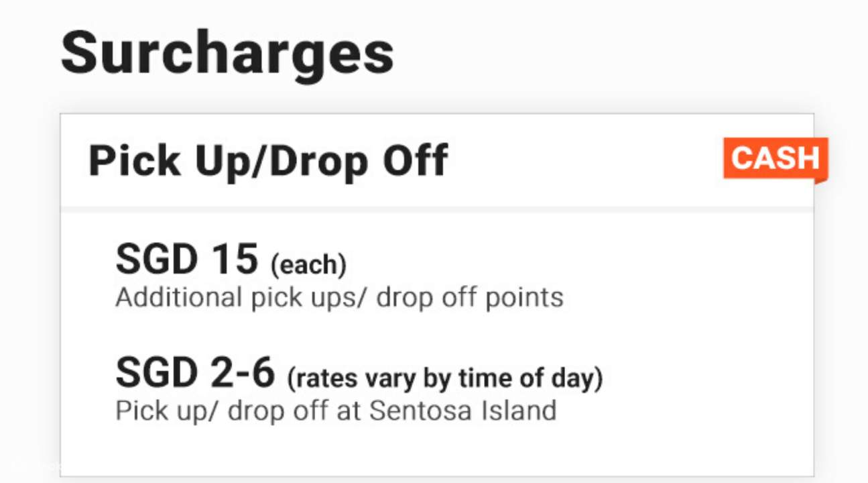This screenshot has height=483, width=868.
Task: Click "(rates vary by time of day)" note
Action: (x=445, y=378)
